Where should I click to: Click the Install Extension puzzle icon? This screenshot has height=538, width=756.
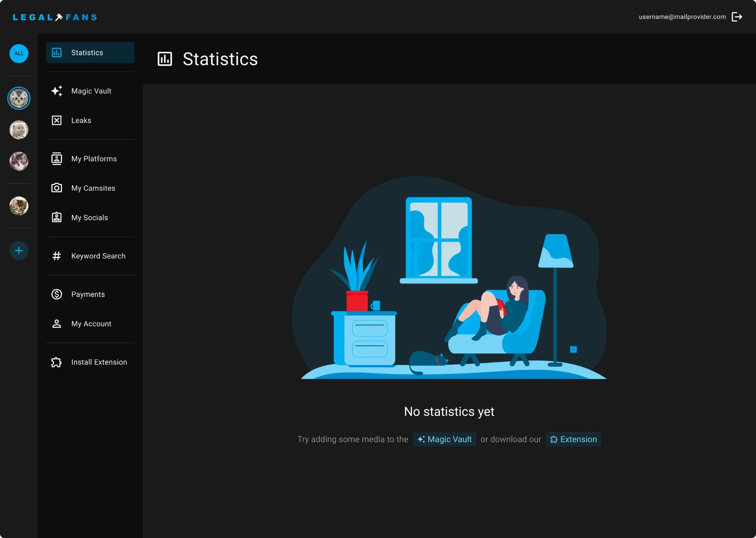(57, 362)
